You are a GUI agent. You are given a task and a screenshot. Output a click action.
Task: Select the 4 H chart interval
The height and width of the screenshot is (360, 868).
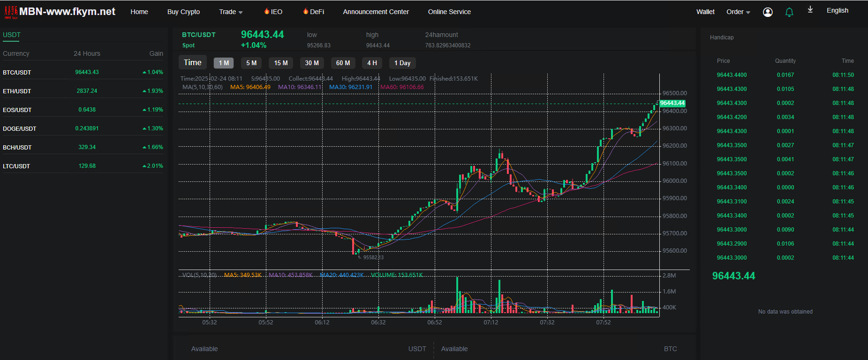372,63
